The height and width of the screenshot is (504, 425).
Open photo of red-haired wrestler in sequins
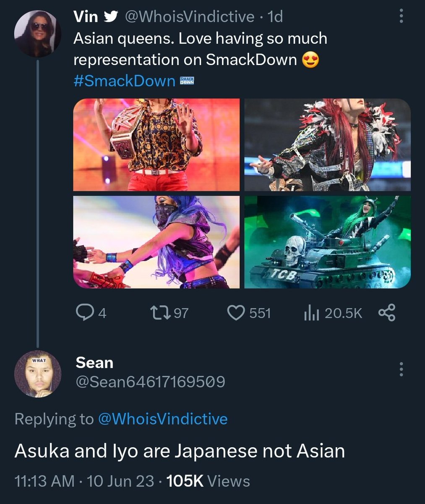[328, 145]
